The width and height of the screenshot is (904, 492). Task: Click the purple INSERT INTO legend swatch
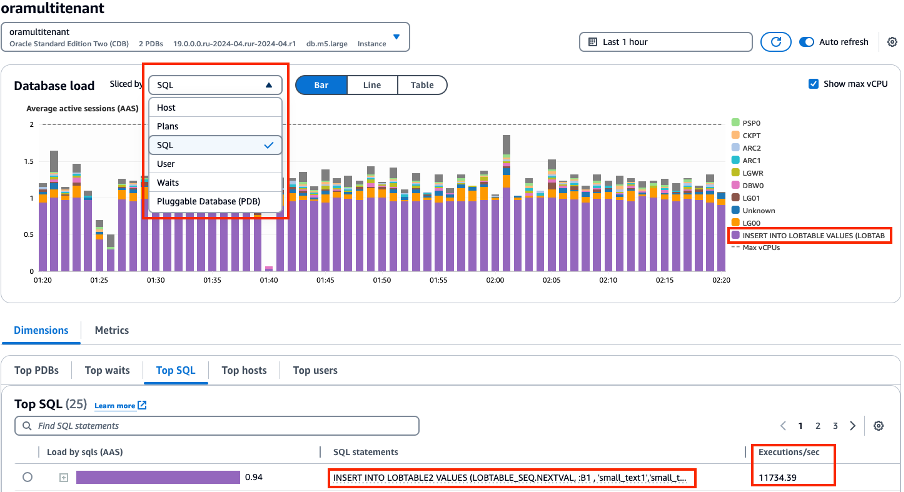click(737, 236)
